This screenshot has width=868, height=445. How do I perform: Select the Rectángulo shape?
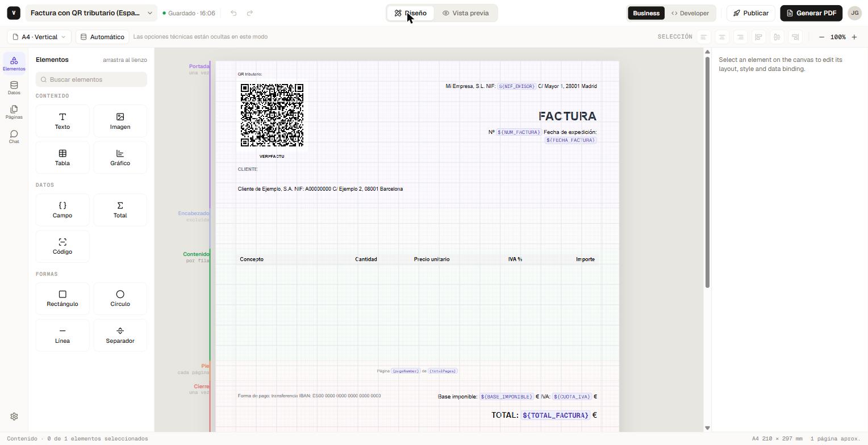pos(62,299)
